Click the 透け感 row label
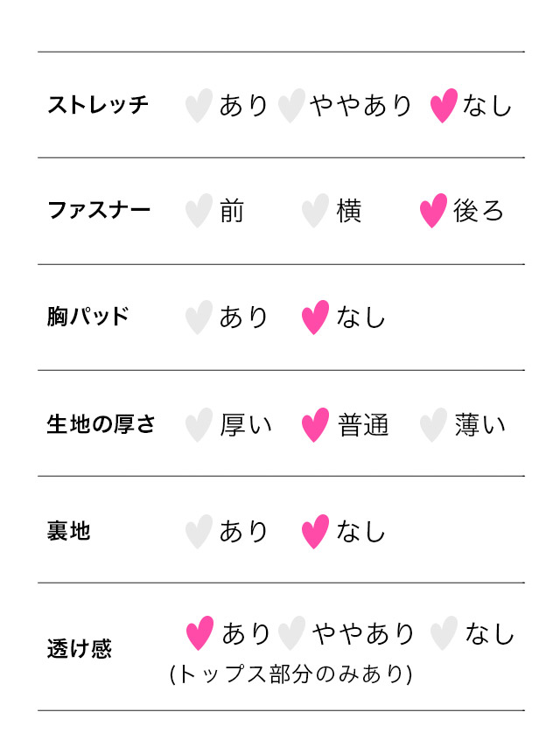 [x=79, y=650]
